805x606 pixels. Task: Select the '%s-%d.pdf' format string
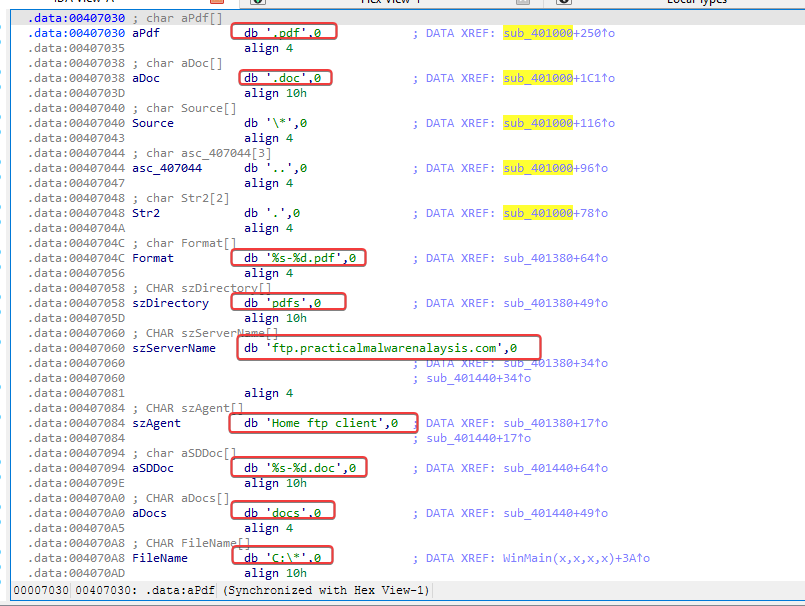(x=300, y=258)
